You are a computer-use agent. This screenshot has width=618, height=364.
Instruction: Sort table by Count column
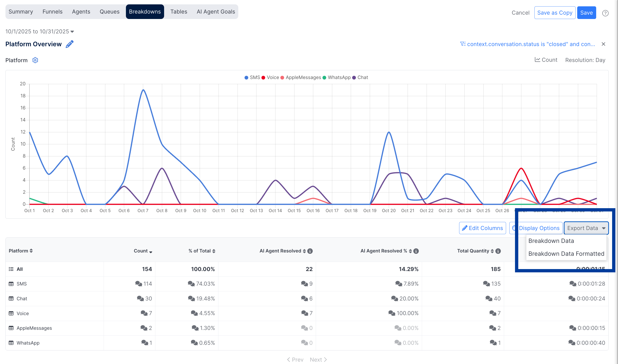point(143,251)
